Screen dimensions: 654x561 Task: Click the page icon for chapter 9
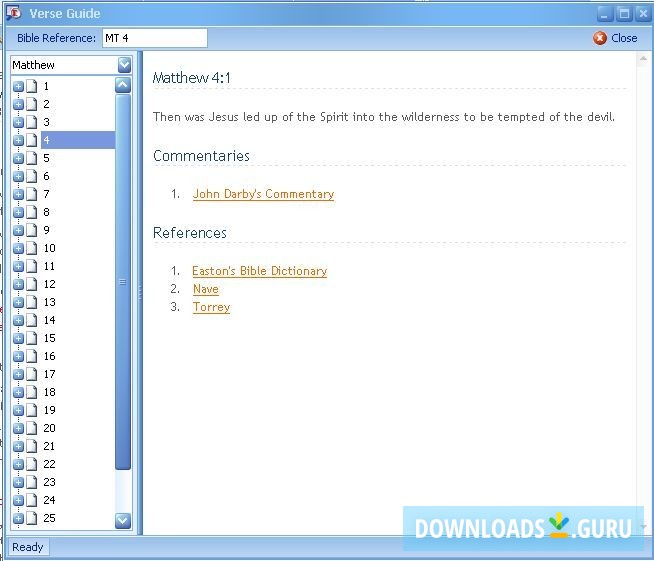32,230
